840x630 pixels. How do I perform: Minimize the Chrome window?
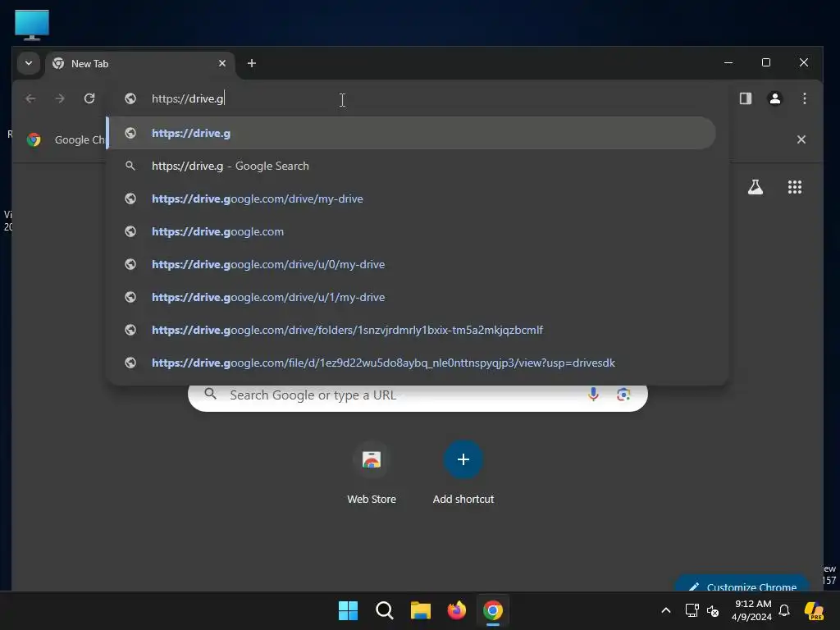(x=728, y=62)
